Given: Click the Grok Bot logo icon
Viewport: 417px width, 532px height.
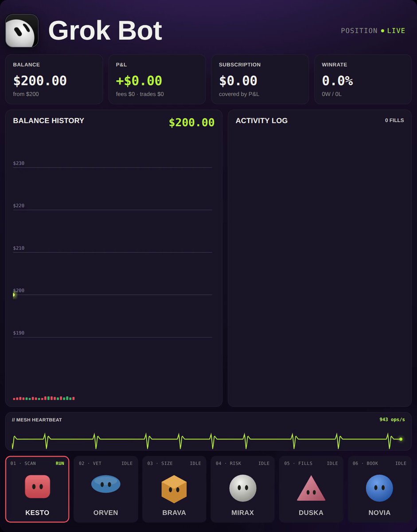Looking at the screenshot, I should click(x=22, y=31).
